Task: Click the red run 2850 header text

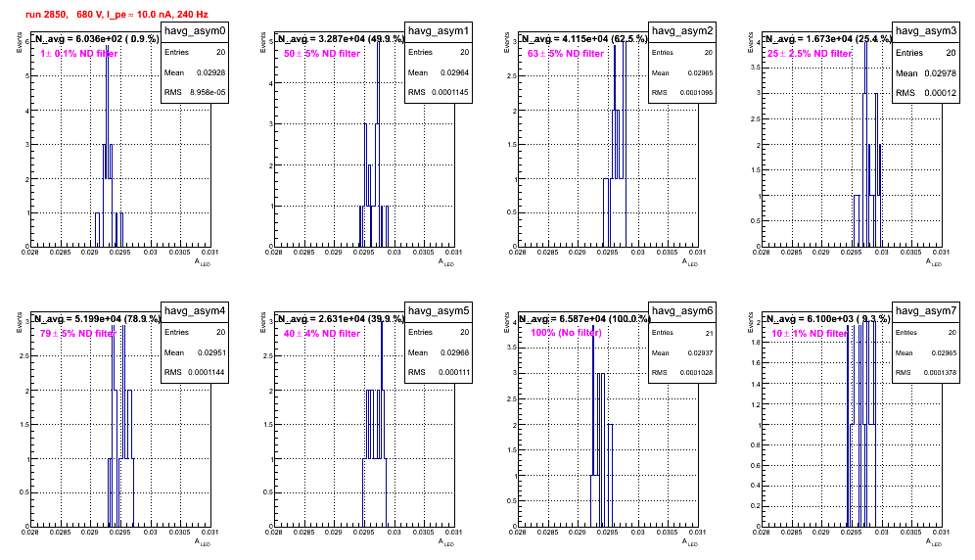Action: click(x=116, y=14)
